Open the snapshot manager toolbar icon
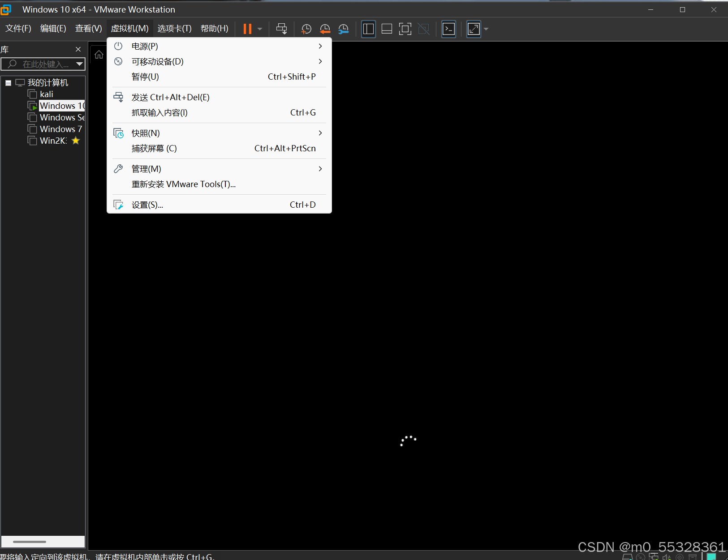This screenshot has width=728, height=560. click(x=343, y=29)
